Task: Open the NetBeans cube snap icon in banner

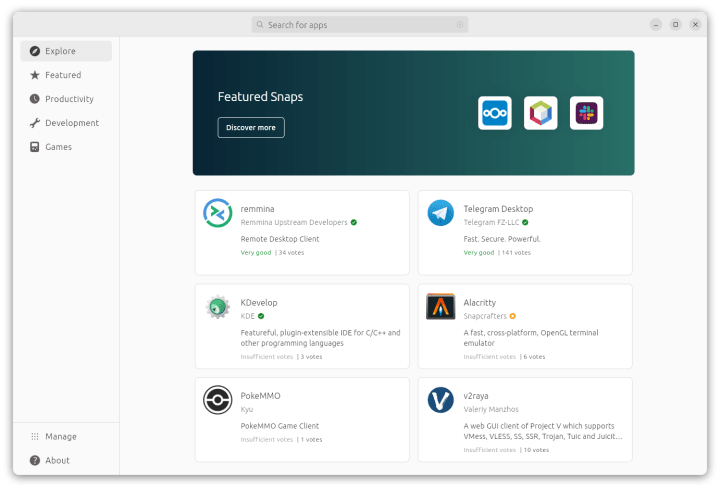Action: pos(540,113)
